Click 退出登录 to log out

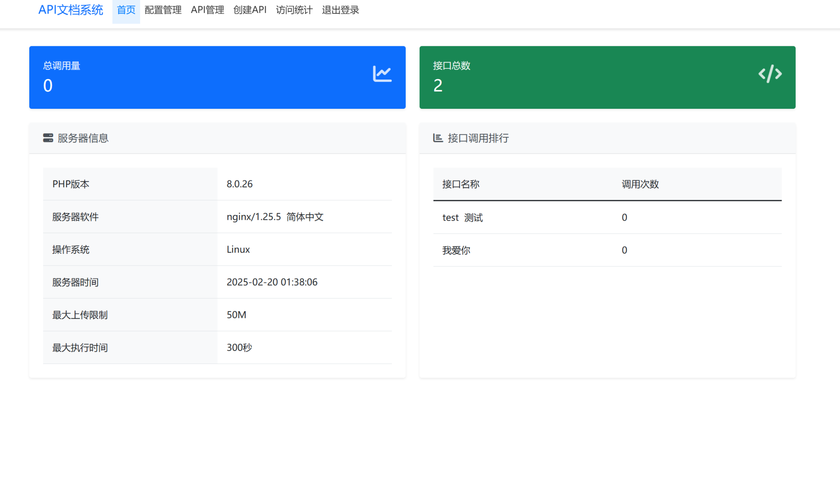[x=340, y=10]
